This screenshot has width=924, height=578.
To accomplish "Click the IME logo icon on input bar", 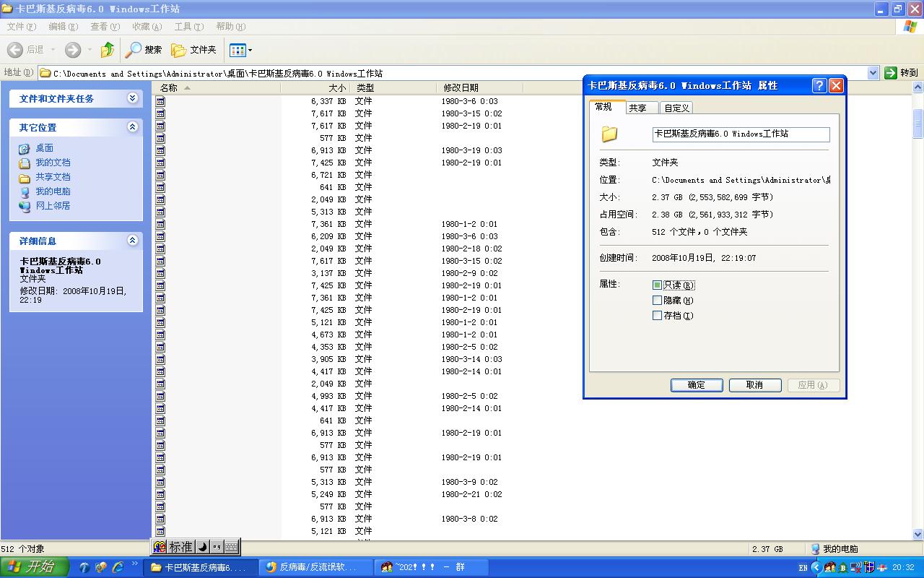I will [160, 547].
